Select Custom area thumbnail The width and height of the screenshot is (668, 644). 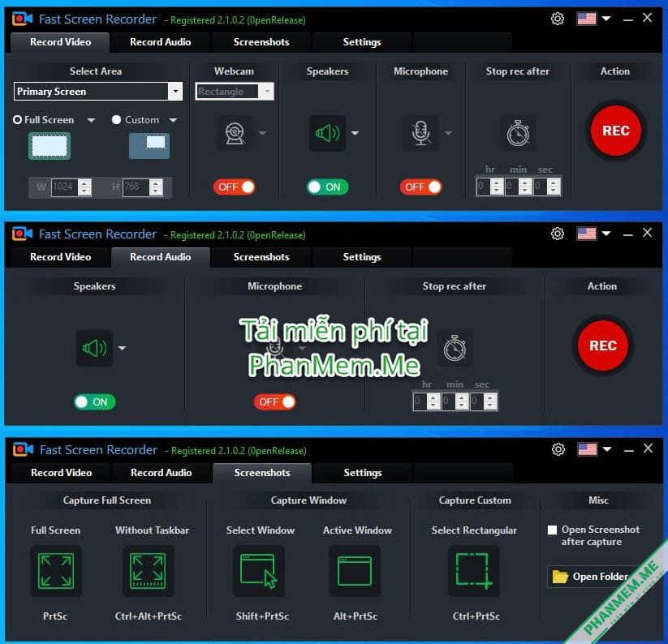pos(149,146)
